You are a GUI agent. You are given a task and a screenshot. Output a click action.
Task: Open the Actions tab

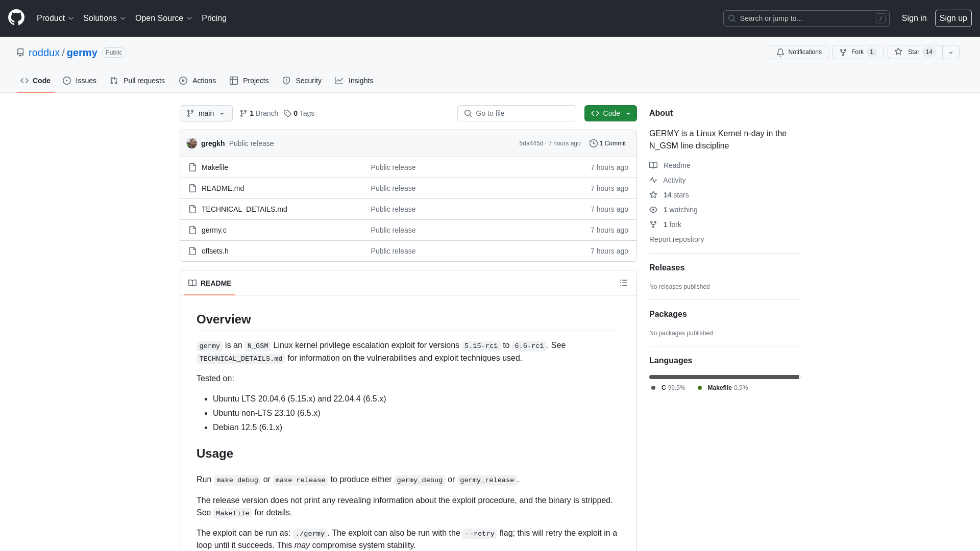(x=198, y=81)
